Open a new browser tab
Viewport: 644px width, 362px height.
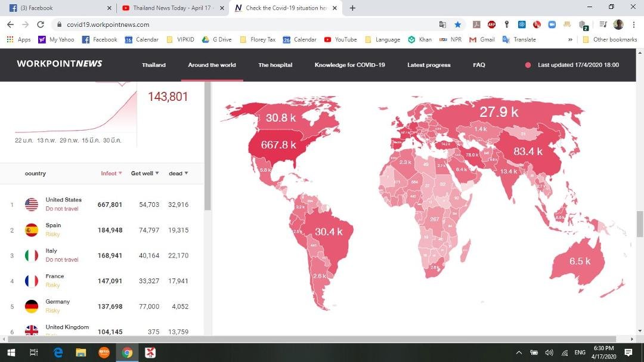(352, 8)
